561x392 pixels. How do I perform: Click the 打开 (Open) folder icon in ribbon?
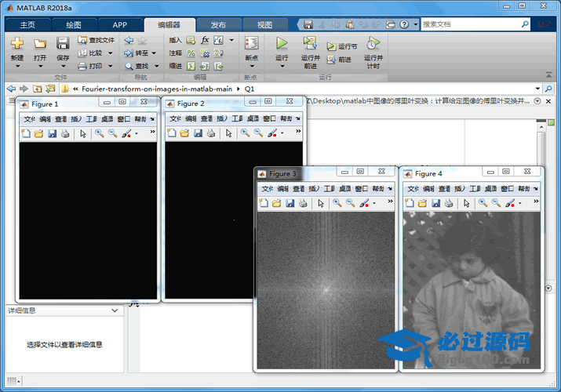40,44
